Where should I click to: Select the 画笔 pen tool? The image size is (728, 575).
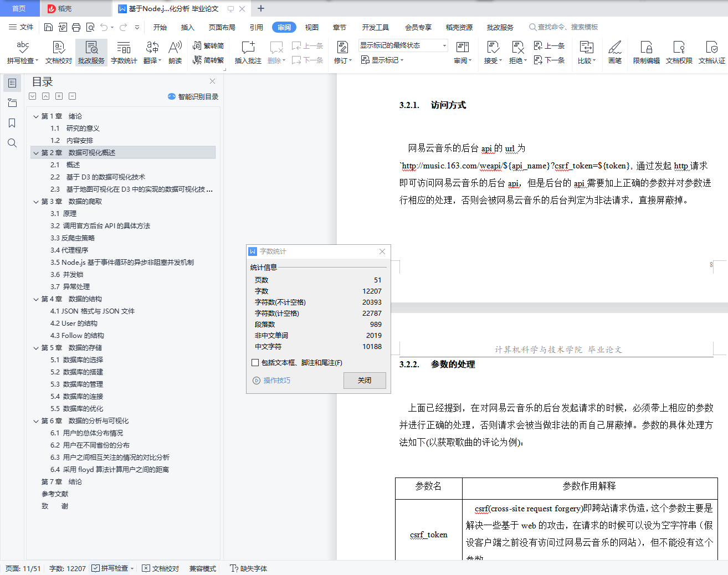click(x=614, y=52)
